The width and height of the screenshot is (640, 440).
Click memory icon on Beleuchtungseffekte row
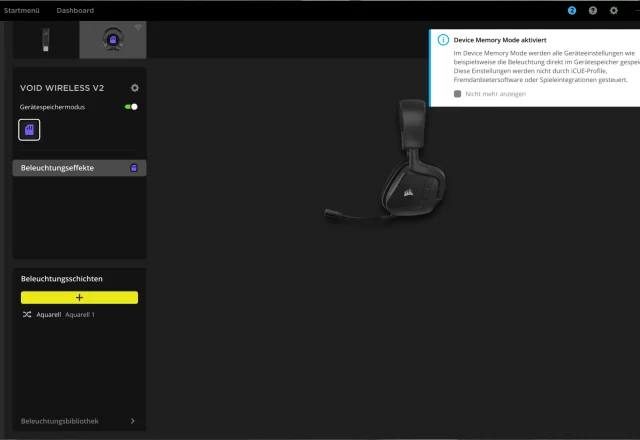pyautogui.click(x=134, y=168)
